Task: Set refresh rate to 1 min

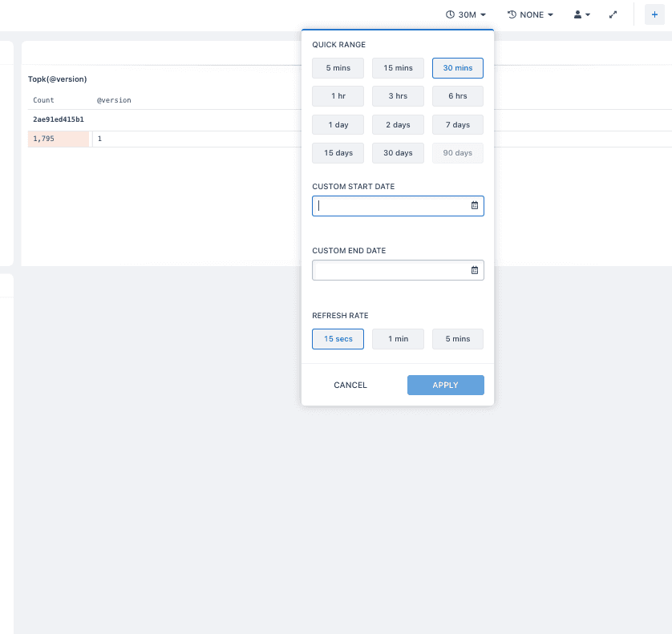Action: click(398, 339)
